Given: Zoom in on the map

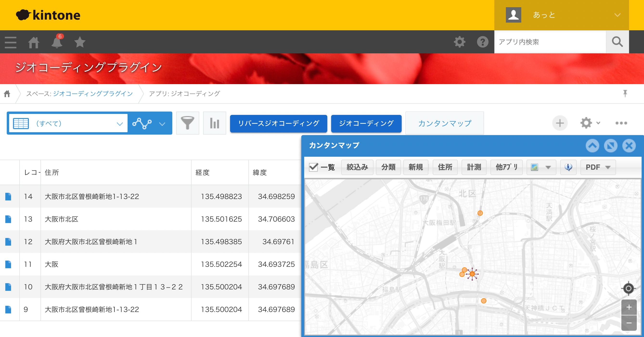Looking at the screenshot, I should (x=629, y=307).
